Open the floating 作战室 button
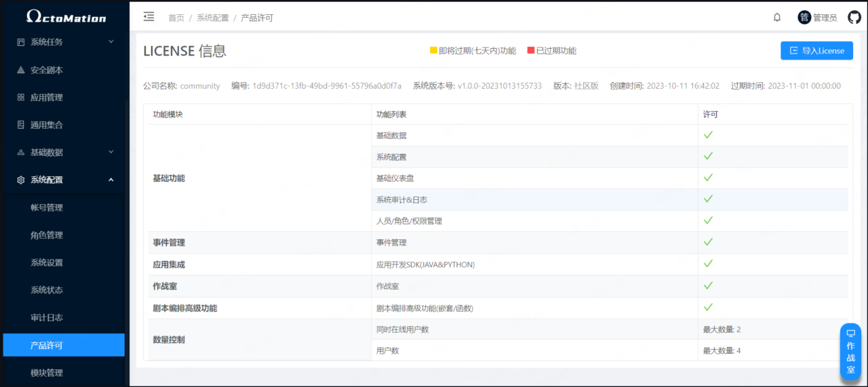Screen dimensions: 868x387 tap(851, 352)
